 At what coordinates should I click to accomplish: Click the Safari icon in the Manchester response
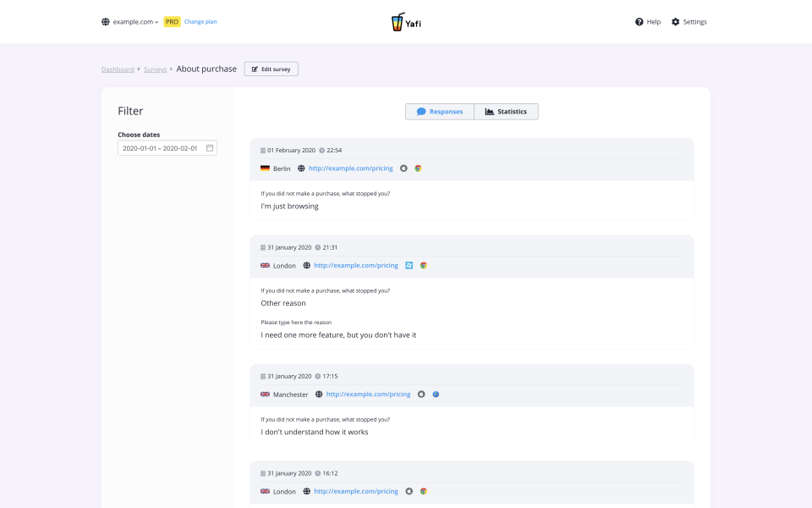(x=436, y=395)
